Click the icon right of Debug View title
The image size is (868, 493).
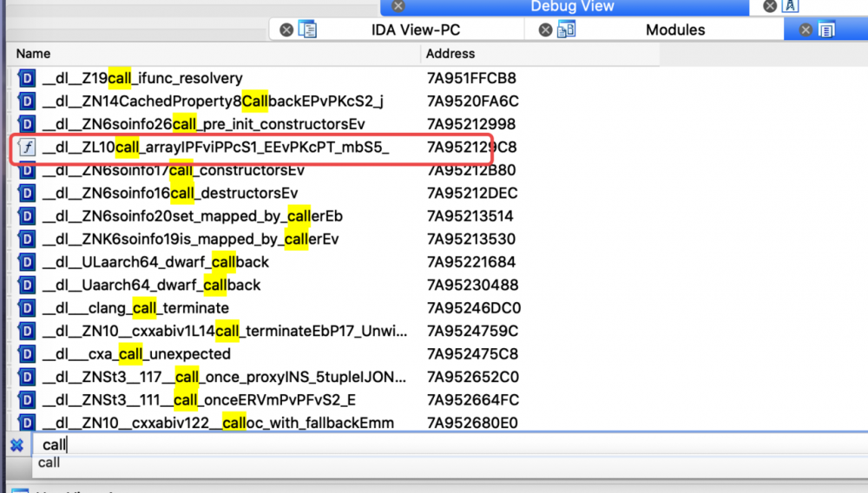pyautogui.click(x=790, y=6)
